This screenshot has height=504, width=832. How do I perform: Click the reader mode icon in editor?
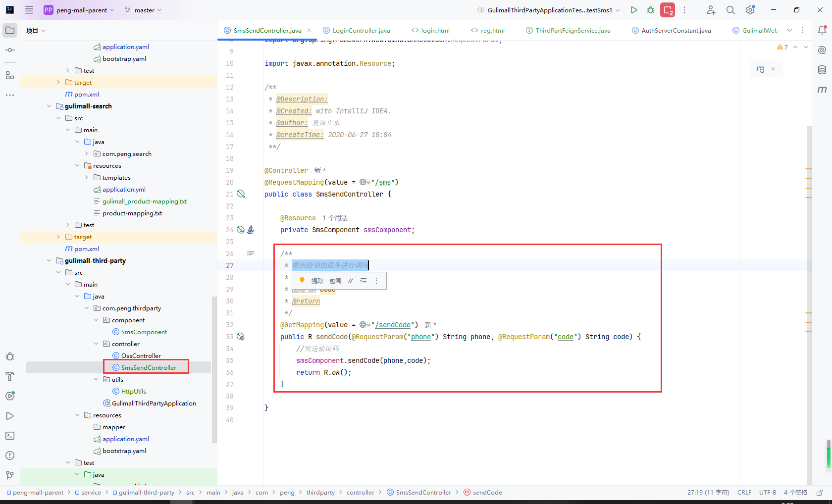760,69
